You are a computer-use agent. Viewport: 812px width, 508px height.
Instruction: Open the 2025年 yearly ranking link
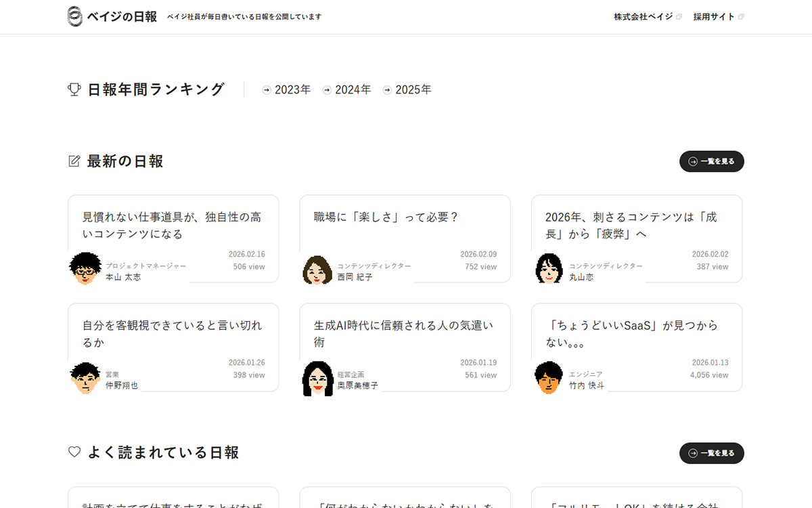[408, 89]
